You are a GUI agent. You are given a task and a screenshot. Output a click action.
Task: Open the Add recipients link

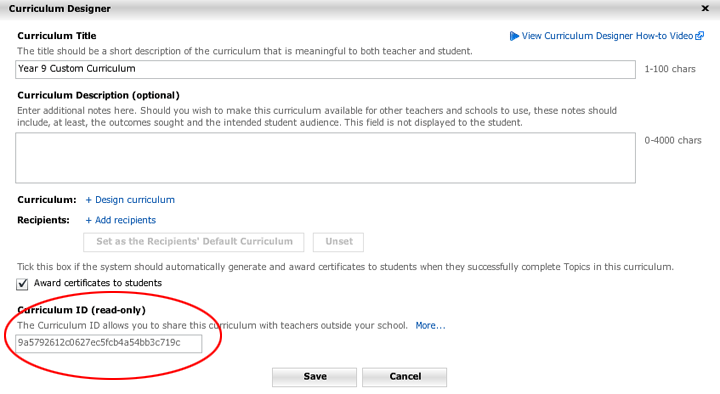tap(121, 220)
